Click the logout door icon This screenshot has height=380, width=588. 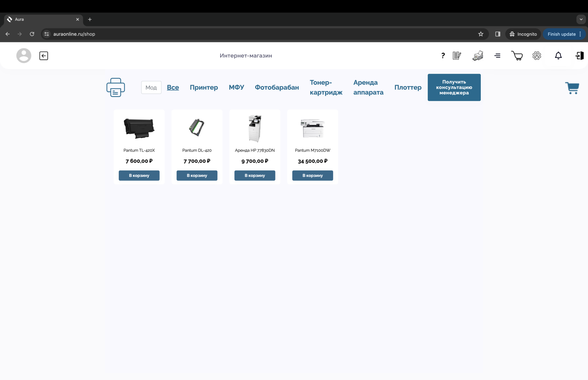[580, 56]
